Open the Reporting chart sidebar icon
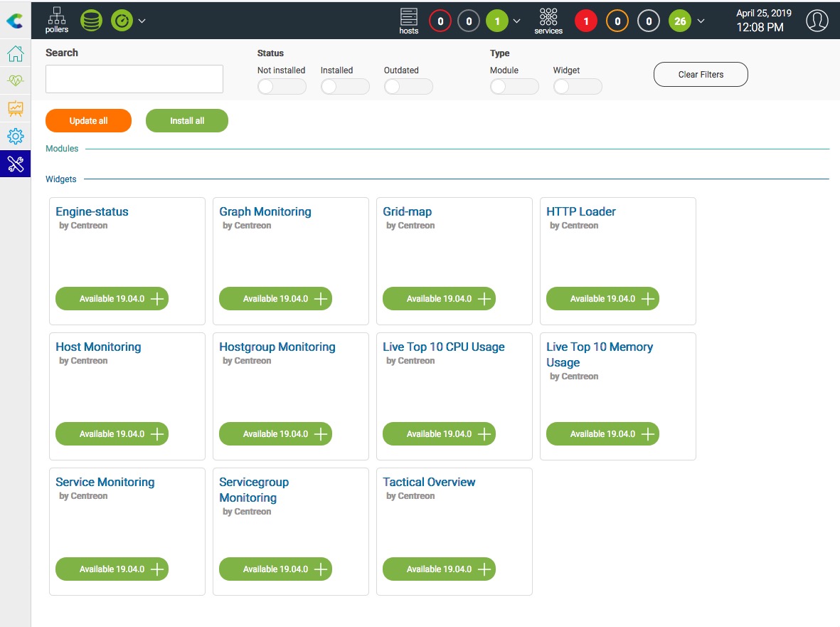The width and height of the screenshot is (840, 627). (x=16, y=109)
